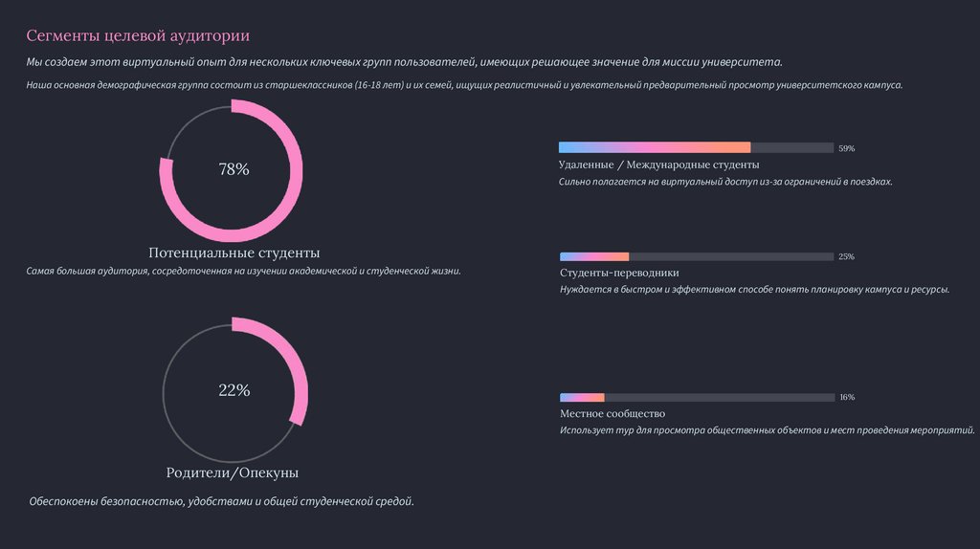The height and width of the screenshot is (549, 980).
Task: Select the "59%" progress bar value label
Action: point(846,148)
